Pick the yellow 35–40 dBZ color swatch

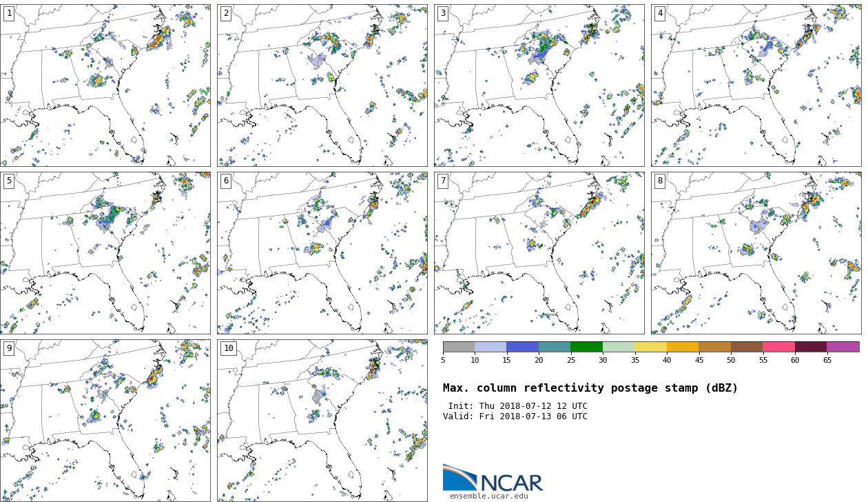pos(650,347)
